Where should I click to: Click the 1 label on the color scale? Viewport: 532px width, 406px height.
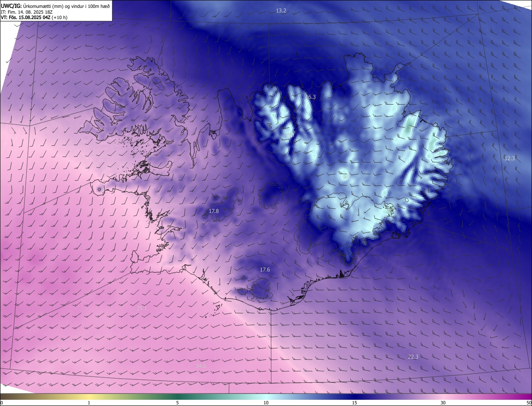pos(89,403)
